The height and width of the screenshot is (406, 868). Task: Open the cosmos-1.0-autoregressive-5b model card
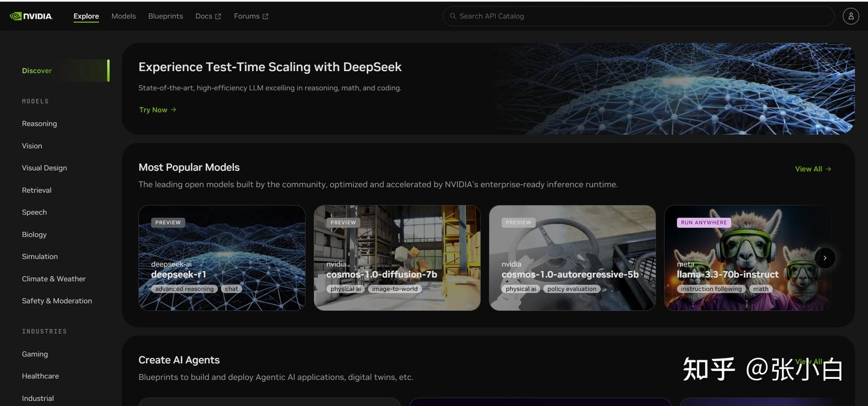pyautogui.click(x=573, y=258)
